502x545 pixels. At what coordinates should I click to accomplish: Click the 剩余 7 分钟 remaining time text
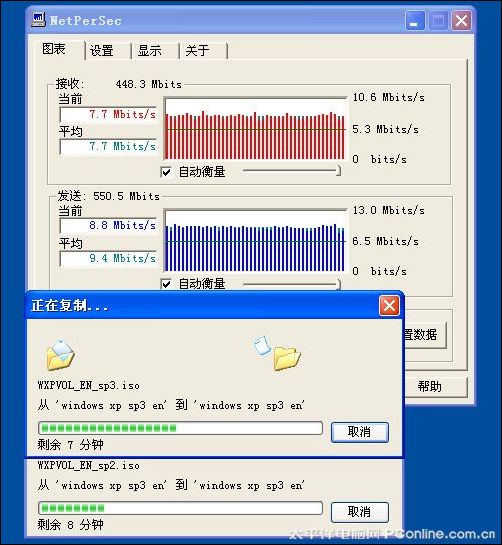pos(71,445)
